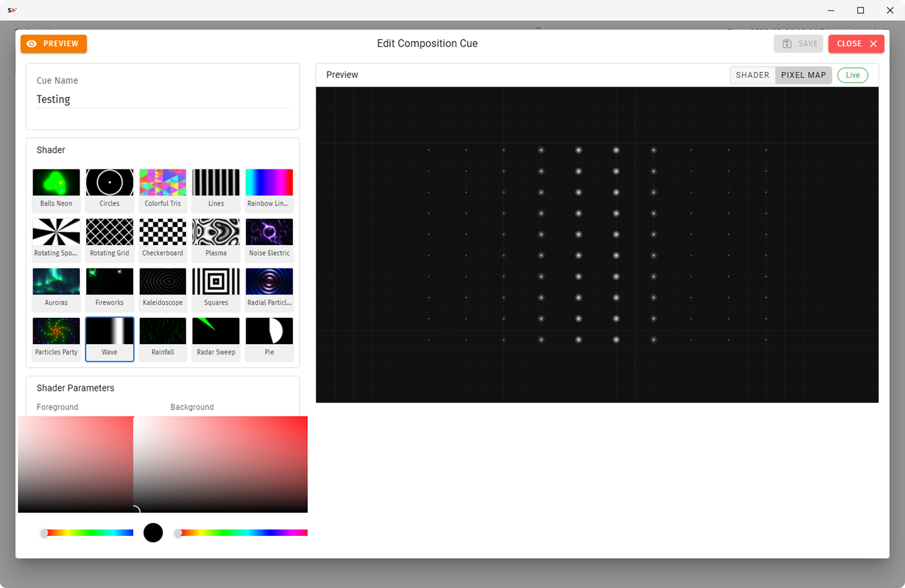This screenshot has height=588, width=905.
Task: Toggle the Live preview mode
Action: point(852,75)
